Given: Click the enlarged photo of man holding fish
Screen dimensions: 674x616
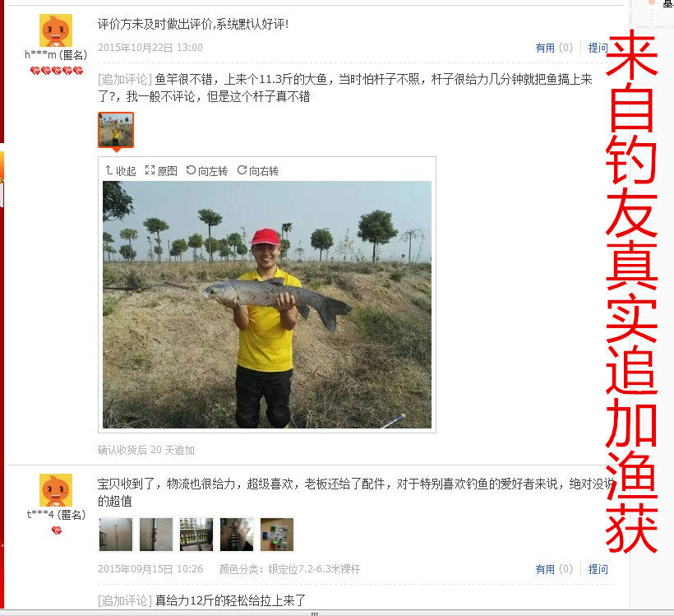Looking at the screenshot, I should pyautogui.click(x=267, y=304).
